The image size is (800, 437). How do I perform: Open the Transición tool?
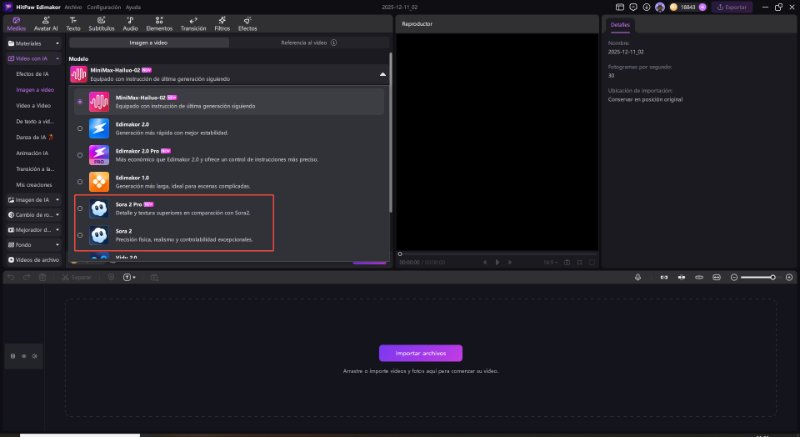(x=193, y=24)
